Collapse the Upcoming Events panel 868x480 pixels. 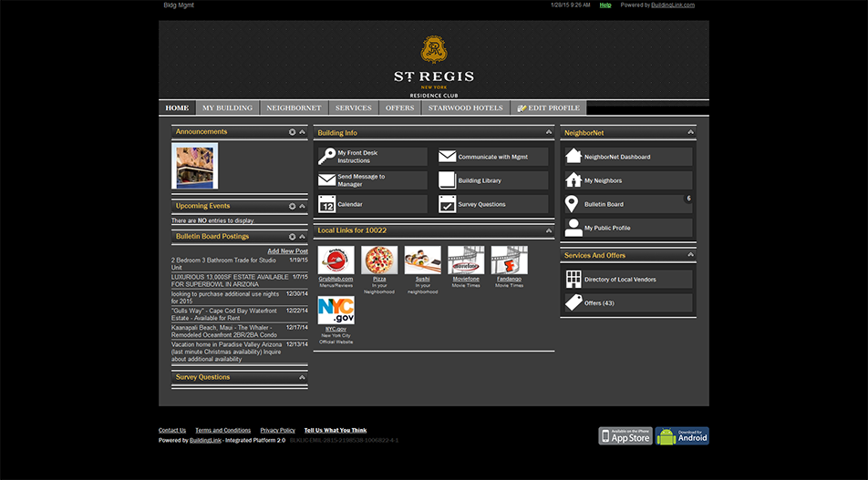point(303,206)
